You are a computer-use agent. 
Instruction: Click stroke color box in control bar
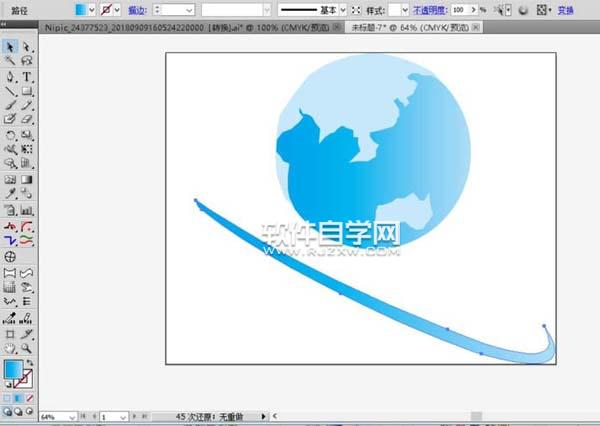point(106,10)
